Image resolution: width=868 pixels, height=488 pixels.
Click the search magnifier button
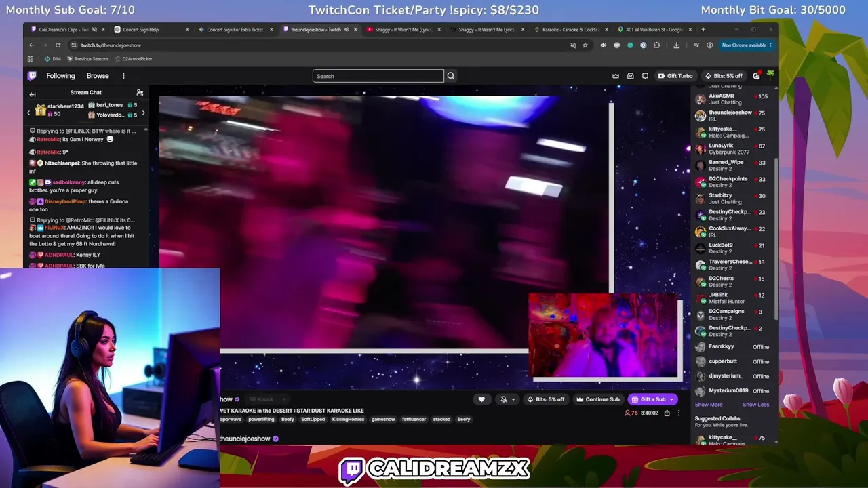click(x=451, y=76)
